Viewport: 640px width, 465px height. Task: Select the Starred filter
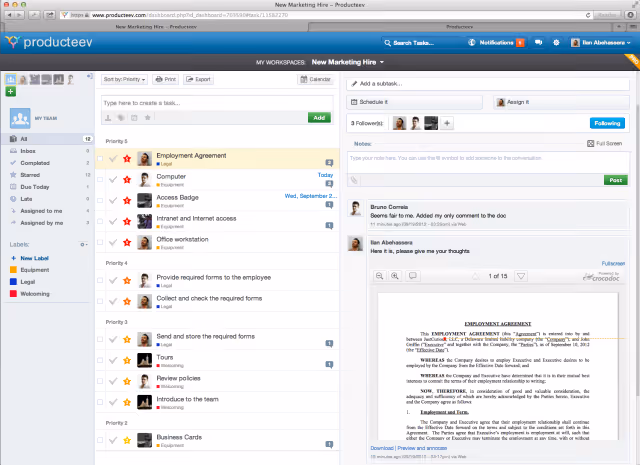click(x=47, y=175)
